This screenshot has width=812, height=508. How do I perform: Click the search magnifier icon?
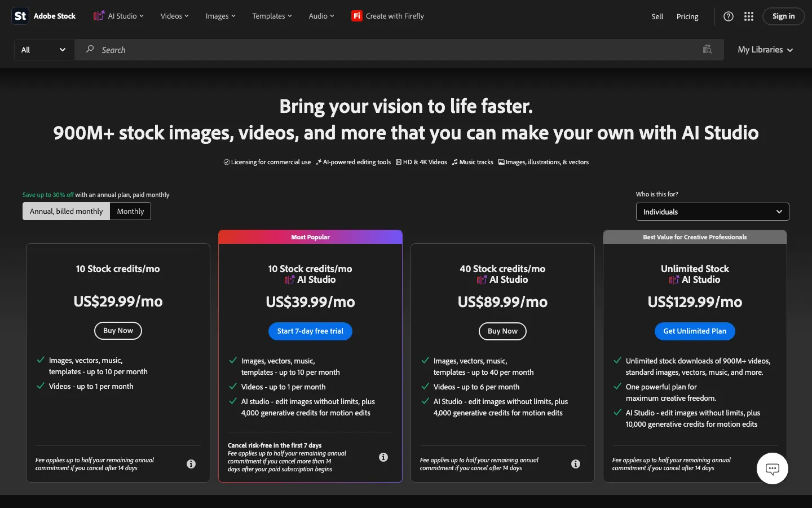tap(90, 50)
